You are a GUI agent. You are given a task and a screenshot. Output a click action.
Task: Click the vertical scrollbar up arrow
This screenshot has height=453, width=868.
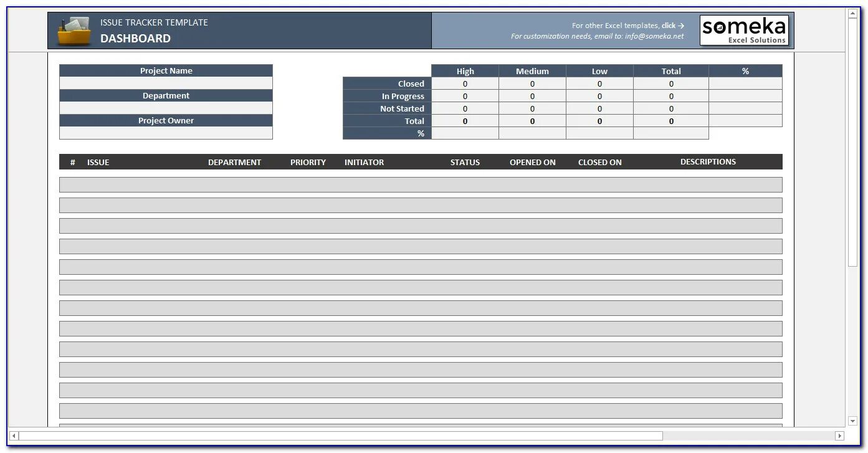852,14
